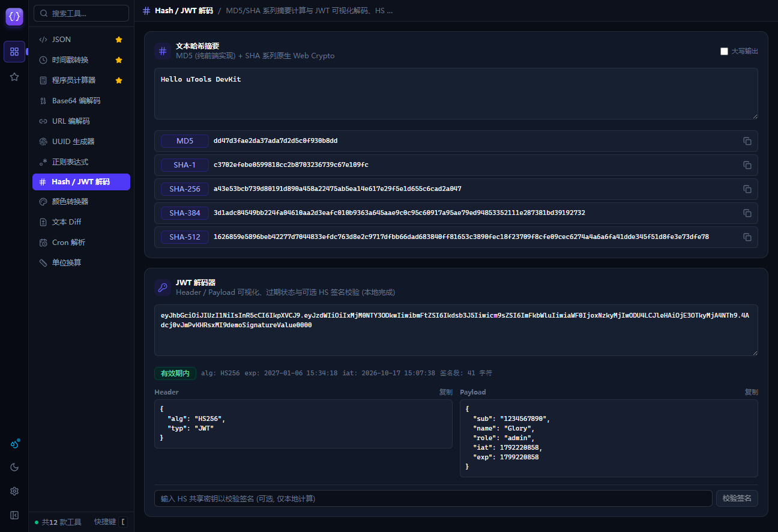Open the all-tools grid view icon
The image size is (778, 532).
click(x=14, y=52)
